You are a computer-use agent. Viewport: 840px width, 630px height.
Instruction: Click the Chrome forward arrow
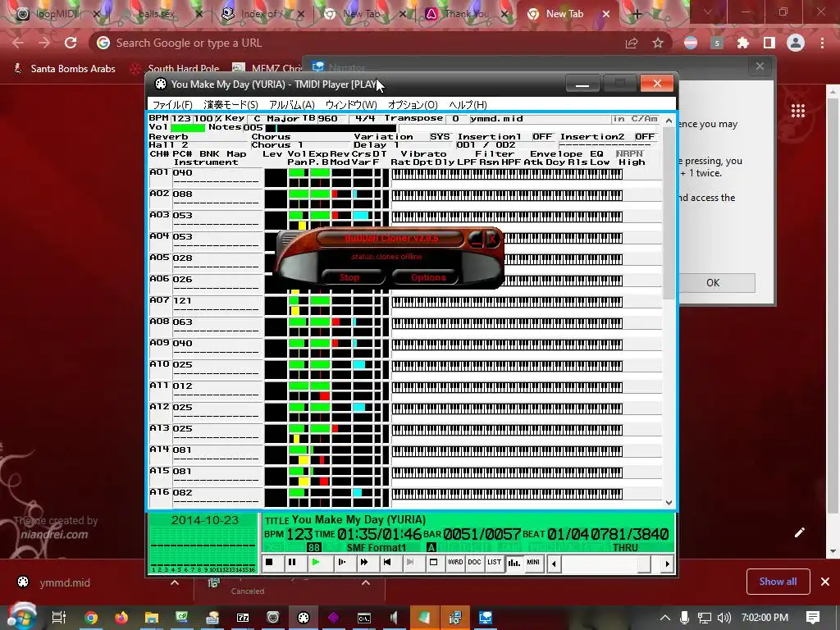point(44,43)
